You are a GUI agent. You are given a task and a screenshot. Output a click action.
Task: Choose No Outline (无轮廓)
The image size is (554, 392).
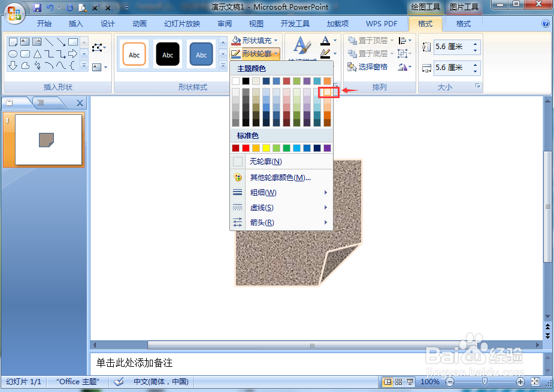(281, 162)
